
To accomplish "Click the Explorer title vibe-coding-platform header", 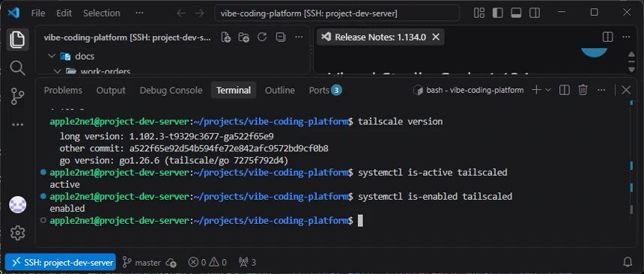I will click(x=127, y=37).
